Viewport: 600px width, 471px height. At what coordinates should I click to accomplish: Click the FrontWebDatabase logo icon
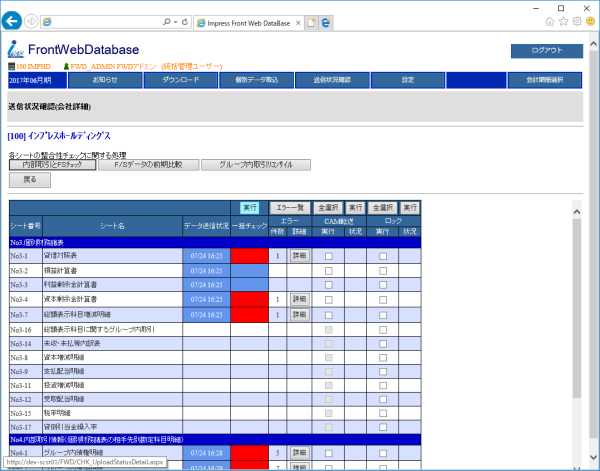(x=15, y=50)
